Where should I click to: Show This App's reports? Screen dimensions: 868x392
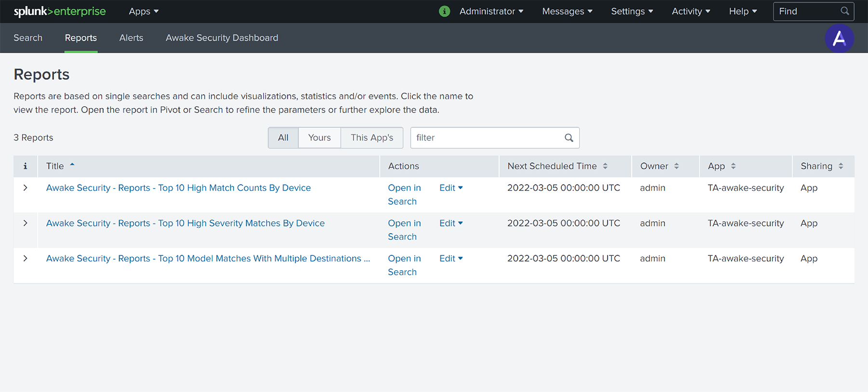[x=372, y=138]
